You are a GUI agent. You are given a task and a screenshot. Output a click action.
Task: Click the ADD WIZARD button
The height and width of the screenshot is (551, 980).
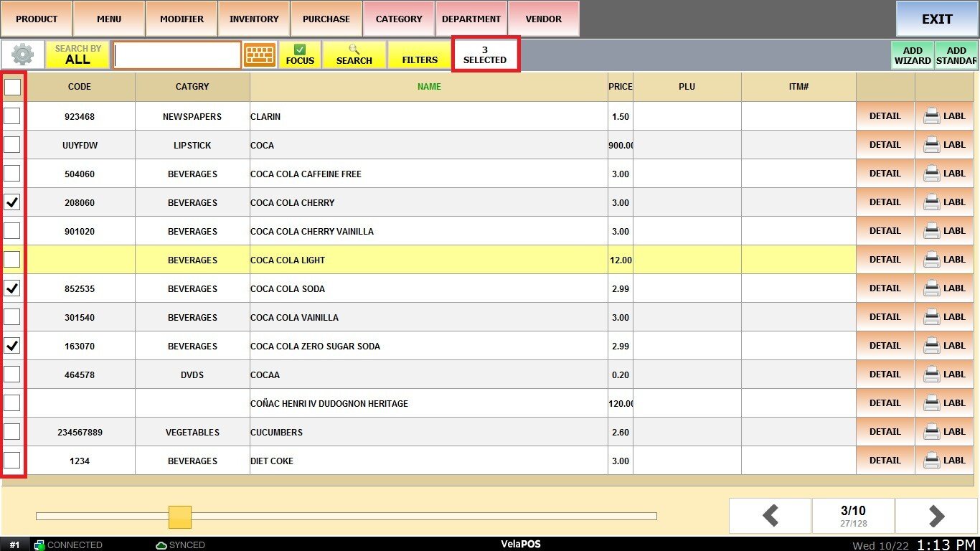click(x=913, y=55)
